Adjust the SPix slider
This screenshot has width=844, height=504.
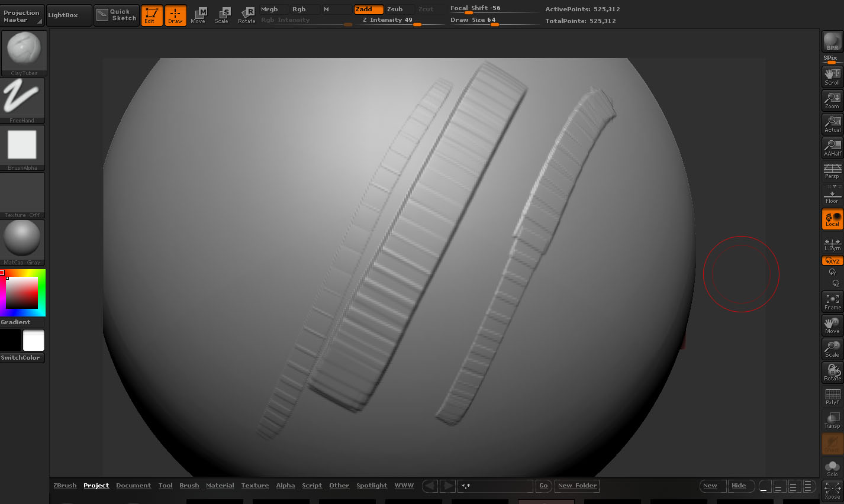pyautogui.click(x=832, y=59)
